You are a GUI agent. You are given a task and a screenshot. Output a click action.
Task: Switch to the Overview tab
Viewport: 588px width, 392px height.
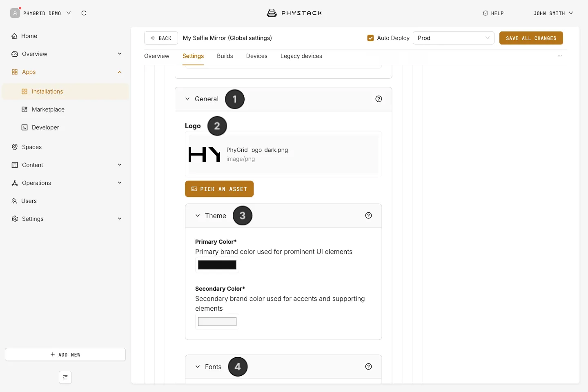tap(157, 56)
